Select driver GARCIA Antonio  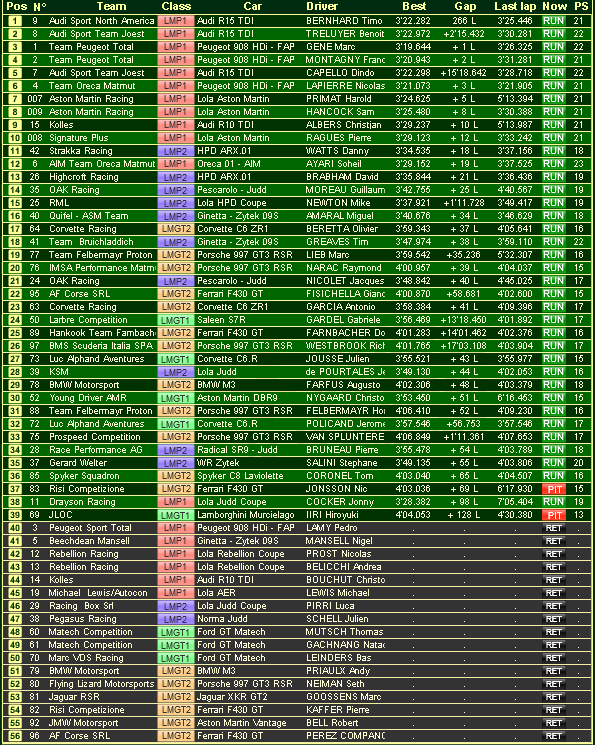[340, 307]
